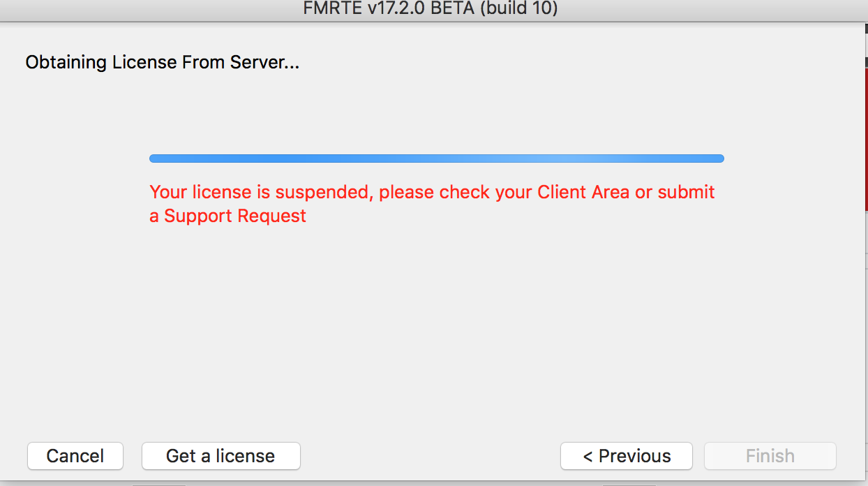Open the Get a license page
The height and width of the screenshot is (486, 868).
click(220, 456)
